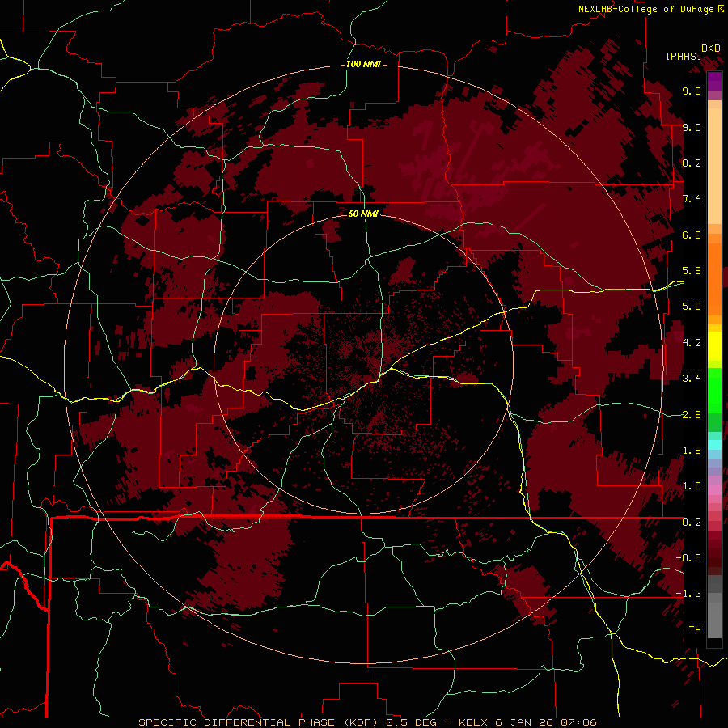728x728 pixels.
Task: Click the 0.2 value on color scale
Action: 692,523
